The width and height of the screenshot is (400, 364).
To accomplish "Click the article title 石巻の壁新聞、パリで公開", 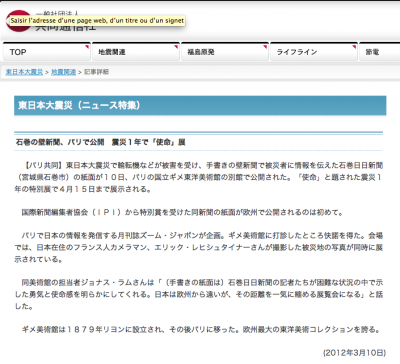I will (100, 142).
